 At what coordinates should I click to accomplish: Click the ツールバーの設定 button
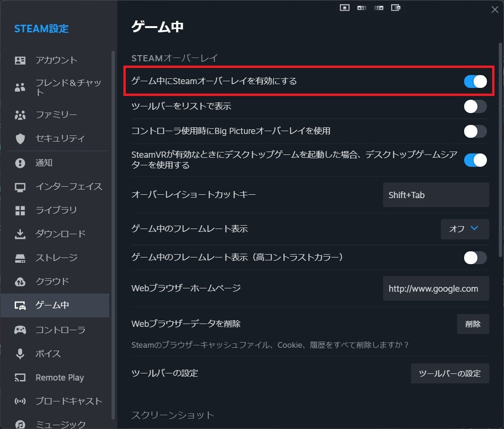point(450,373)
